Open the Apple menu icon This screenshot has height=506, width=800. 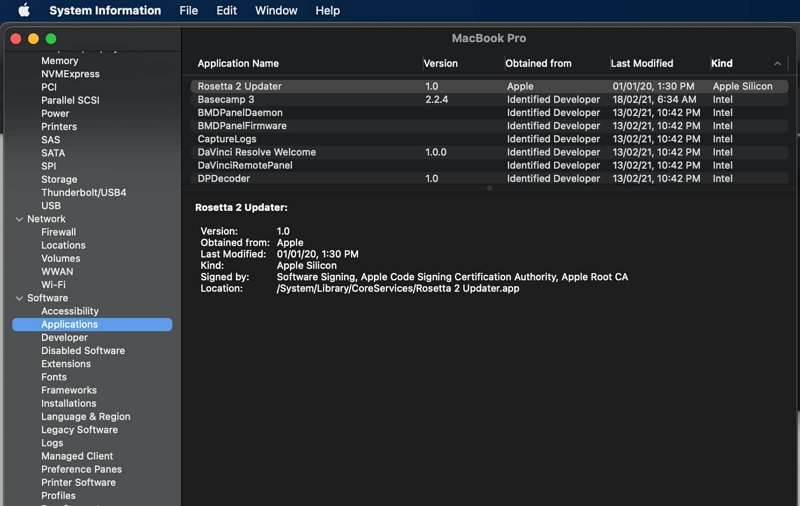click(24, 10)
